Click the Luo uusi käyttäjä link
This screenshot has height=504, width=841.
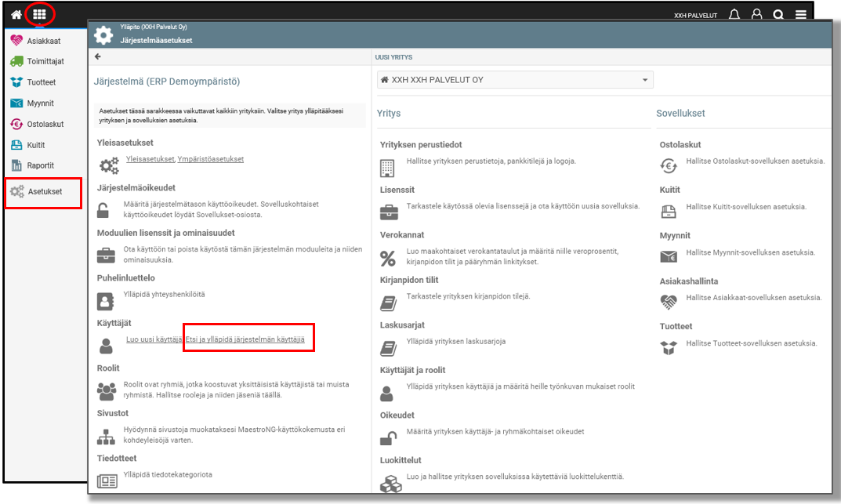pyautogui.click(x=154, y=339)
